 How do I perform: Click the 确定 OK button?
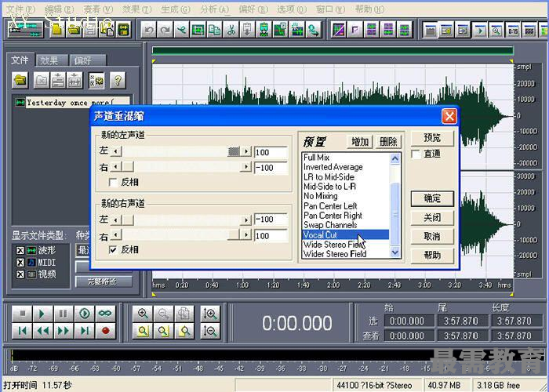click(432, 198)
